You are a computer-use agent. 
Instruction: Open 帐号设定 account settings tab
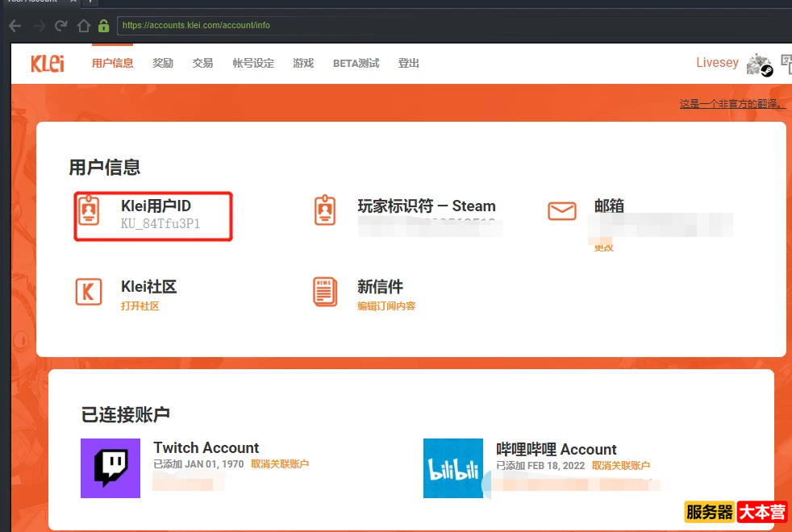point(253,64)
